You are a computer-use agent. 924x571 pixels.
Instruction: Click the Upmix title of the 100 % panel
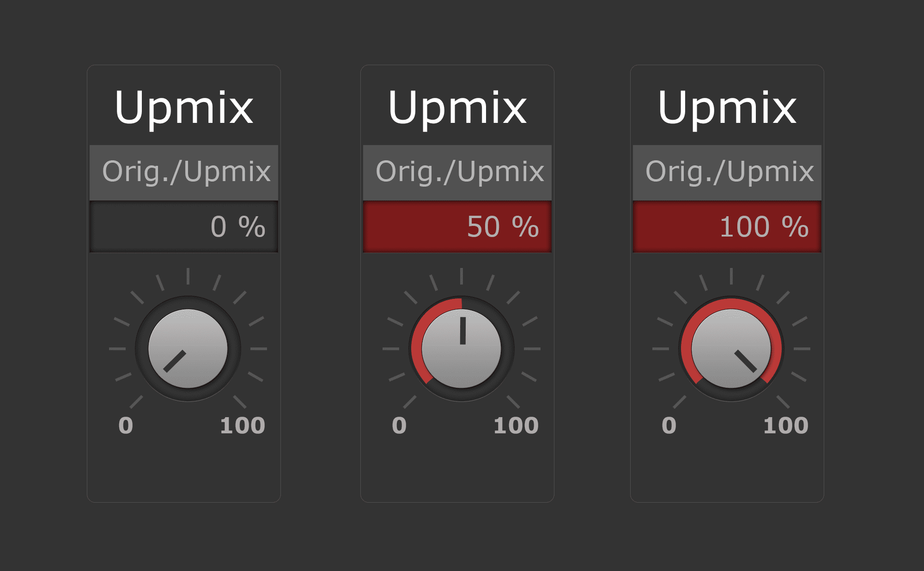tap(727, 109)
